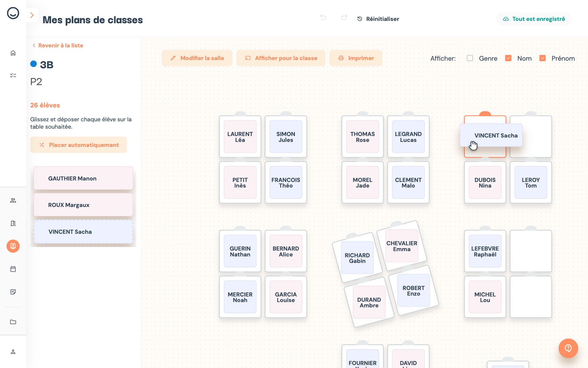Select the DUBOIS Nina seat card
Screen dimensions: 588x368
coord(485,183)
